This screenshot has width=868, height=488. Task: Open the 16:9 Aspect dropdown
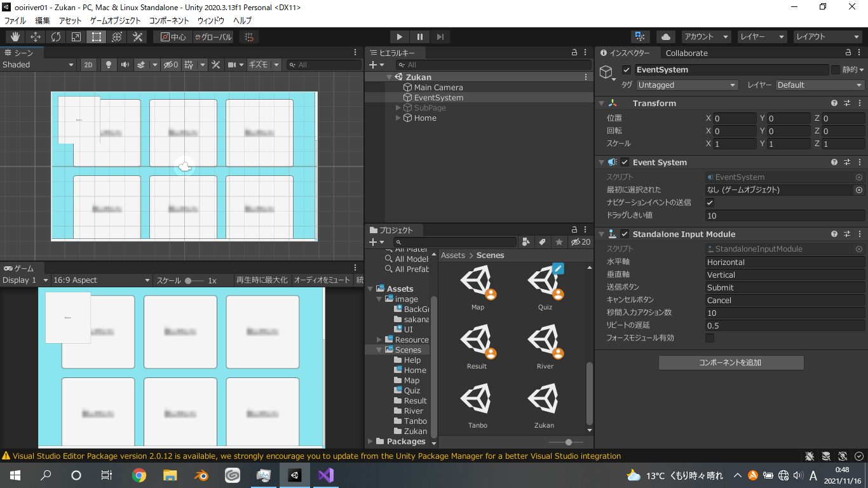pyautogui.click(x=102, y=280)
